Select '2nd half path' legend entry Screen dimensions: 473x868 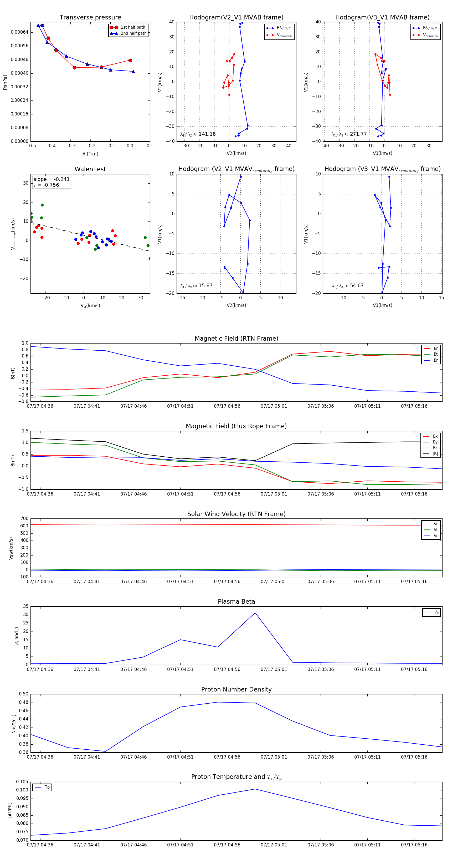pos(128,33)
